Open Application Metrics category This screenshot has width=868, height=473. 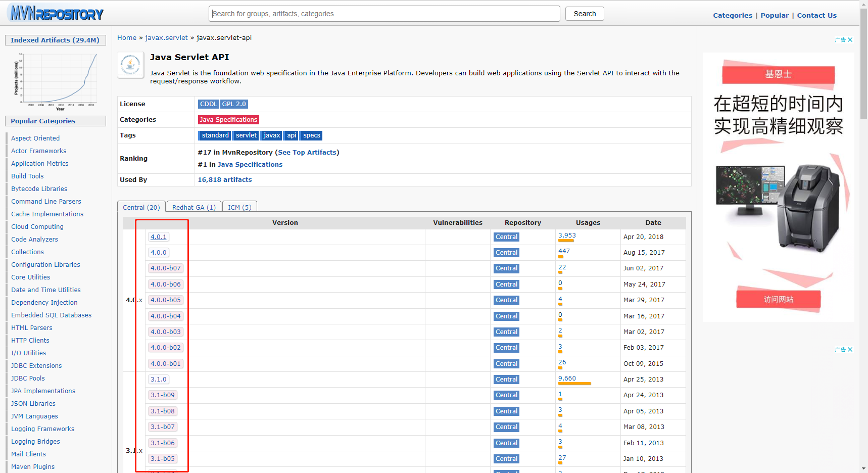pos(40,164)
